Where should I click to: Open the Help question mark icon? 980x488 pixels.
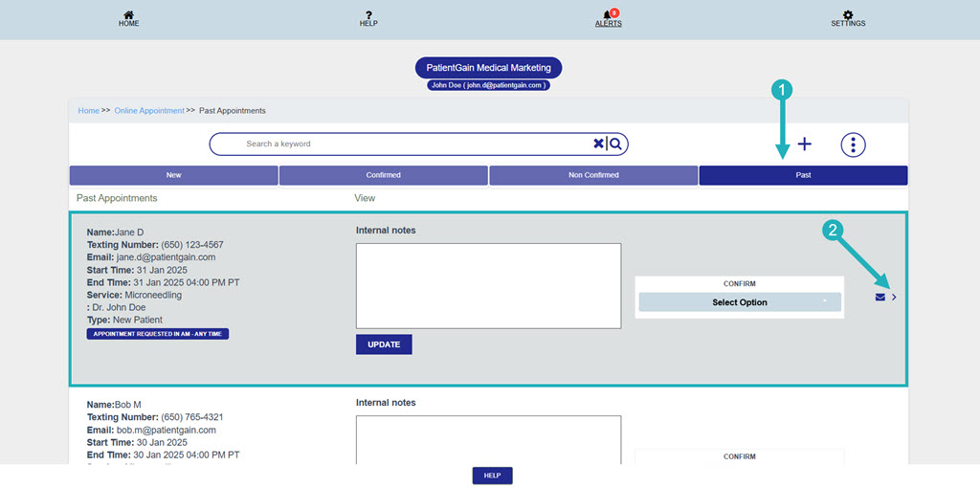click(368, 15)
